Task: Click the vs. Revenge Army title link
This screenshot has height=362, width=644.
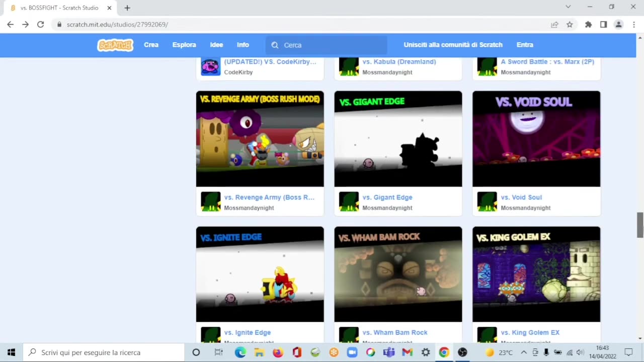Action: coord(269,198)
